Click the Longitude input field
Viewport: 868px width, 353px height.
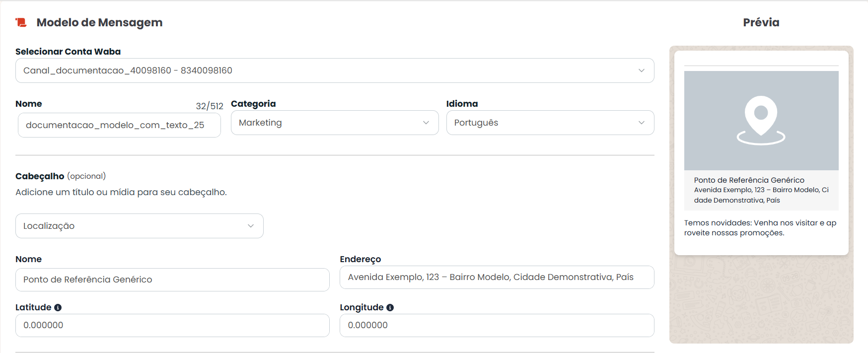497,325
